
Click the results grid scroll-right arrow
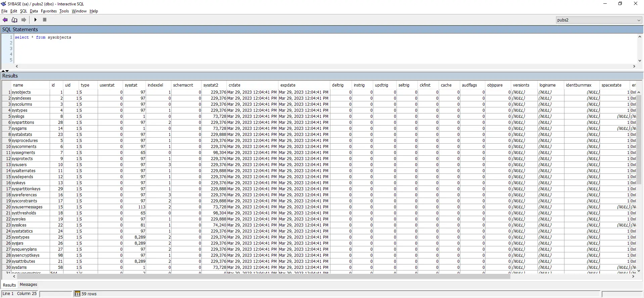(633, 277)
